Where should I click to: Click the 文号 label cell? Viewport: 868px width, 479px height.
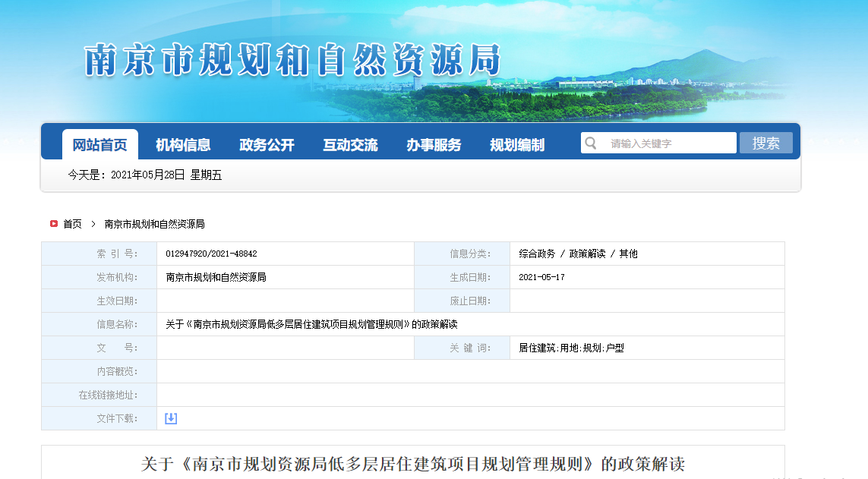tap(99, 348)
